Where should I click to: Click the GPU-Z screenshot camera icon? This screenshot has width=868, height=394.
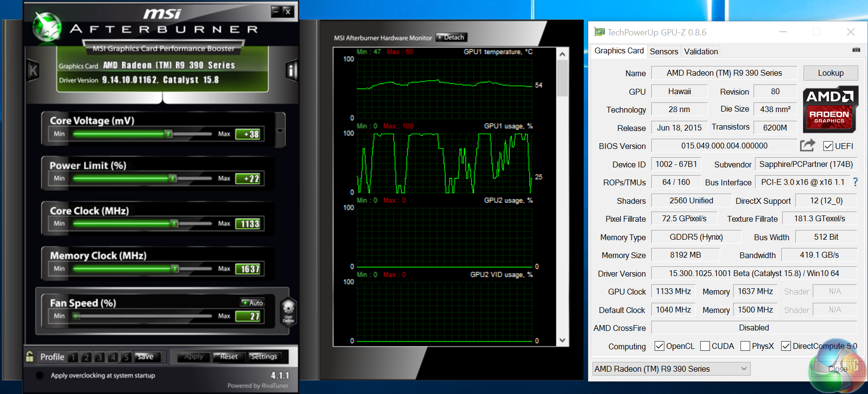point(856,50)
